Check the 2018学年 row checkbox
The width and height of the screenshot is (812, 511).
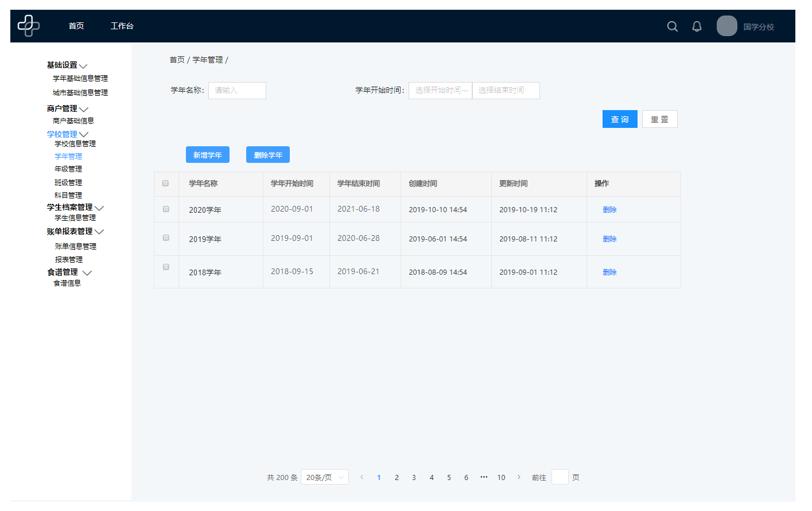(166, 267)
